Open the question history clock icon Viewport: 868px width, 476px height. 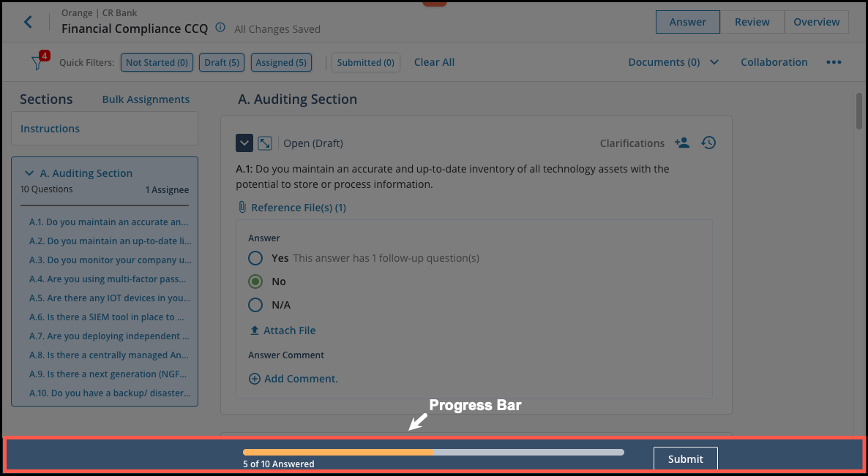point(708,143)
